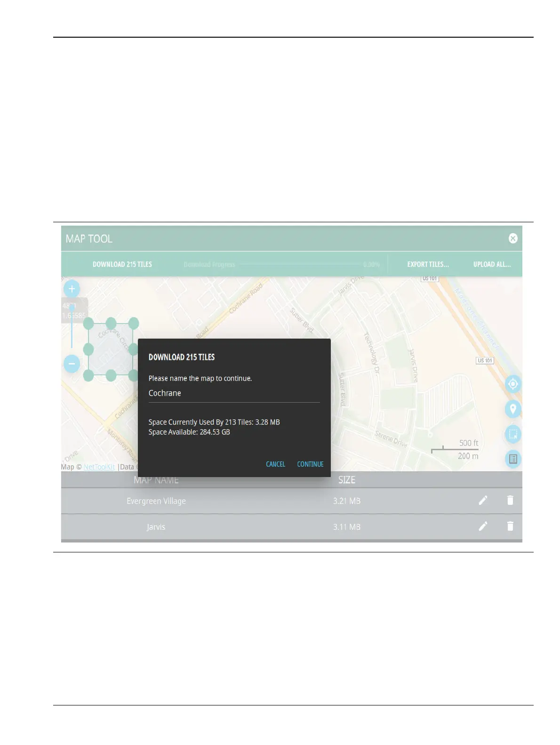Center map on current GPS location
This screenshot has height=745, width=560.
point(513,384)
